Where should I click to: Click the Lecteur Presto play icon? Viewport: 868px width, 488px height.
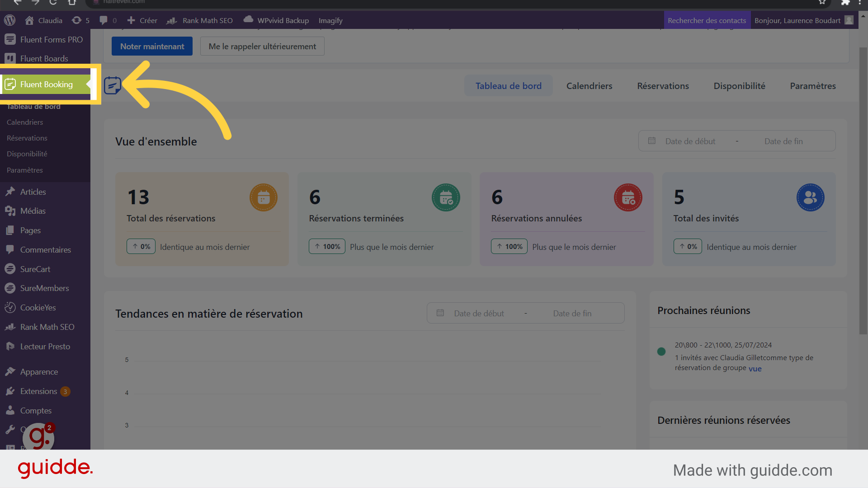pos(10,346)
